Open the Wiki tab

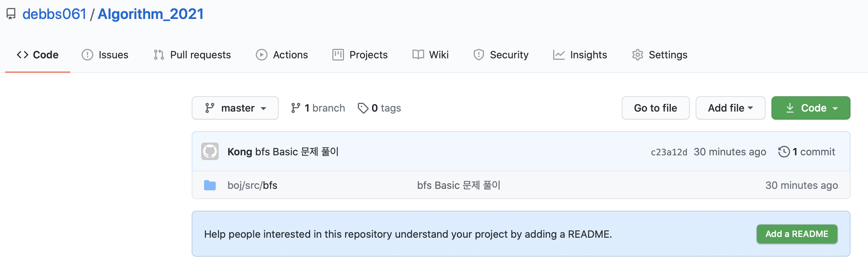pos(430,55)
